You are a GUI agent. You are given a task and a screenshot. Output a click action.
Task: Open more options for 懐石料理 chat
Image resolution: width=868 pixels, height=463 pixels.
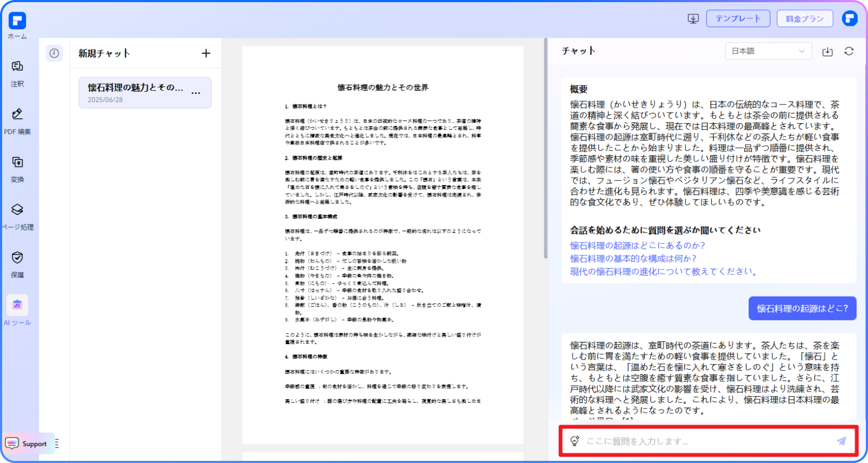pyautogui.click(x=196, y=93)
